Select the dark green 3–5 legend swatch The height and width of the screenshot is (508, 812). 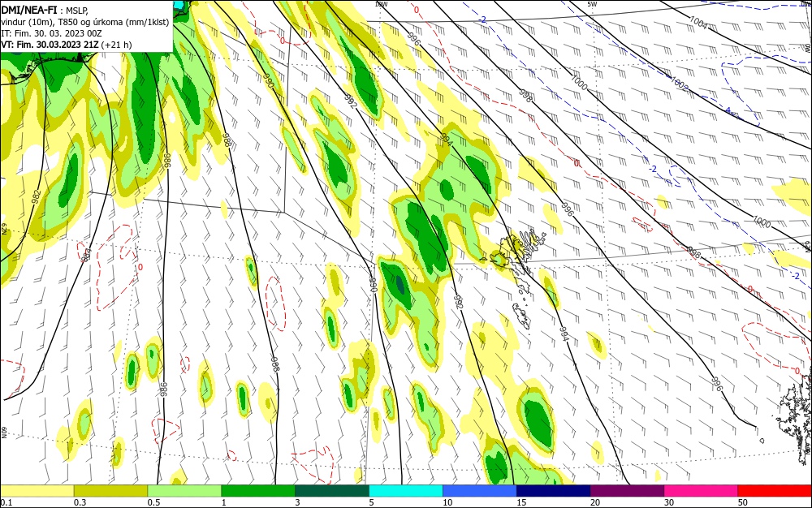332,491
